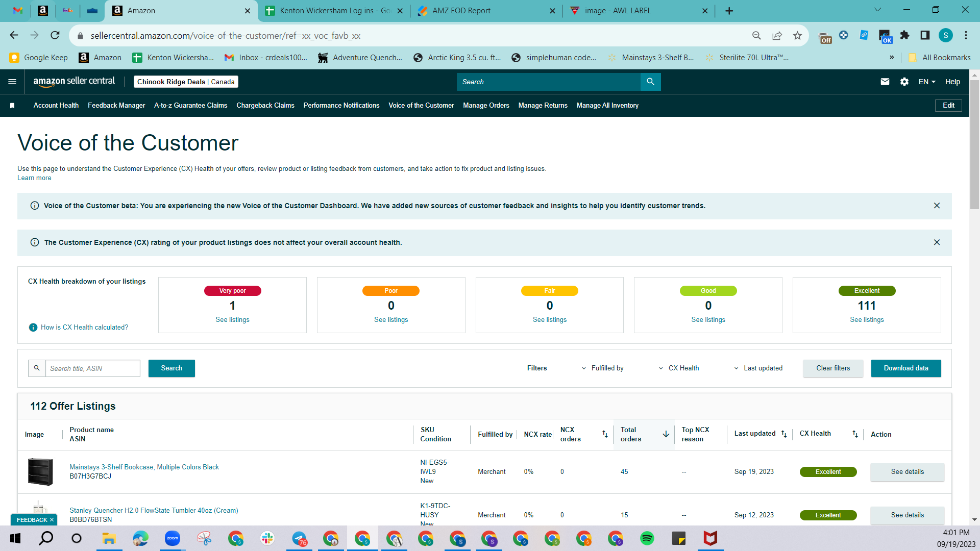See listings under Excellent
This screenshot has width=980, height=551.
pos(867,320)
